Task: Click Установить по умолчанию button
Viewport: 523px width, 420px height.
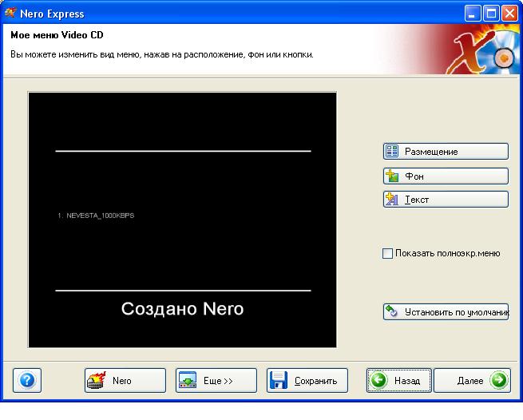Action: pyautogui.click(x=446, y=312)
